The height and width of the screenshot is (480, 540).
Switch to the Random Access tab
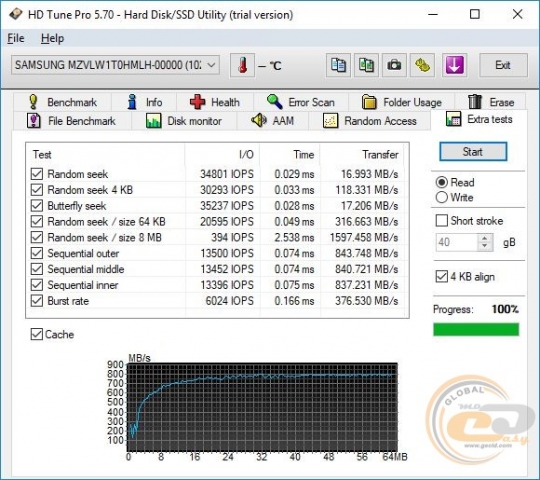coord(370,121)
